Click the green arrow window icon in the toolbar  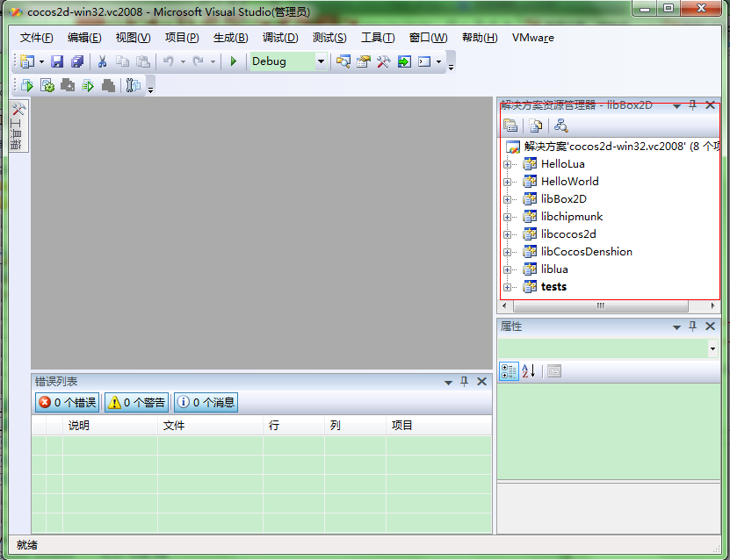tap(404, 61)
